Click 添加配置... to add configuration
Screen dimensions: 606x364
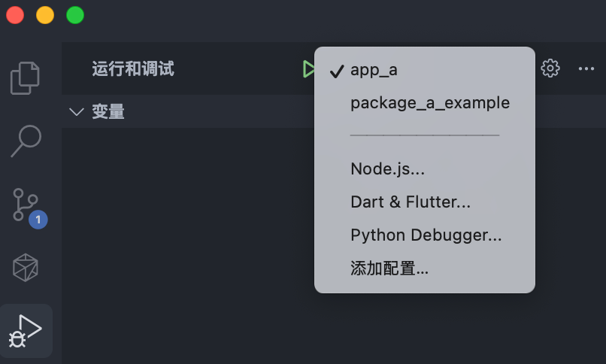(389, 268)
